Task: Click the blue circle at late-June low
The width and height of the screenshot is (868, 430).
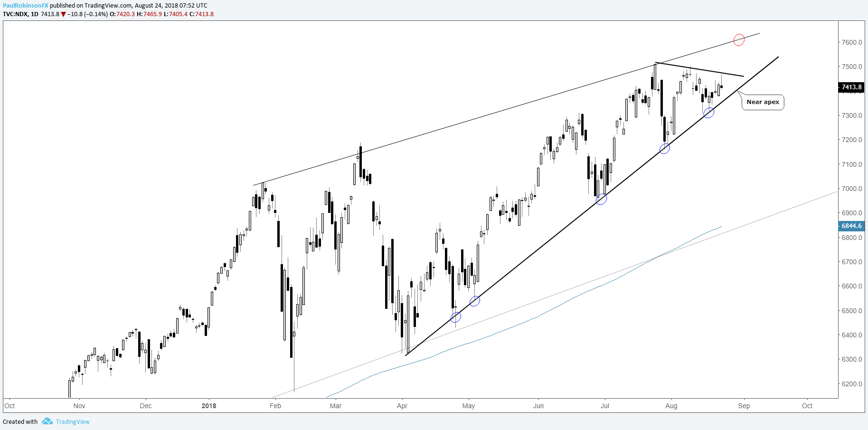Action: [x=601, y=199]
